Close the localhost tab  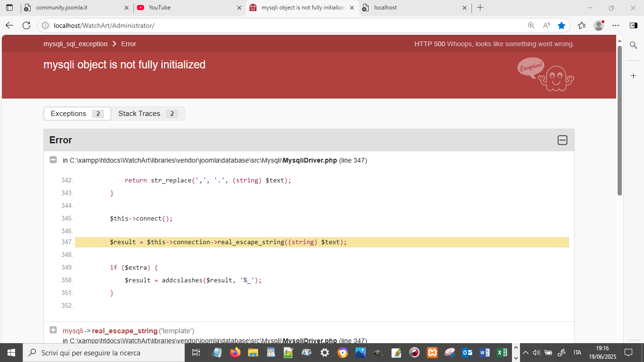(x=464, y=8)
